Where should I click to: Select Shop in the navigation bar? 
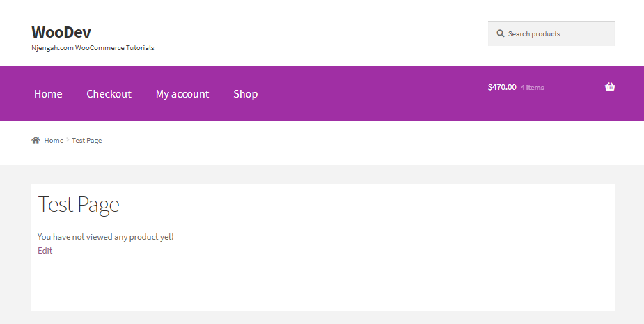coord(246,94)
